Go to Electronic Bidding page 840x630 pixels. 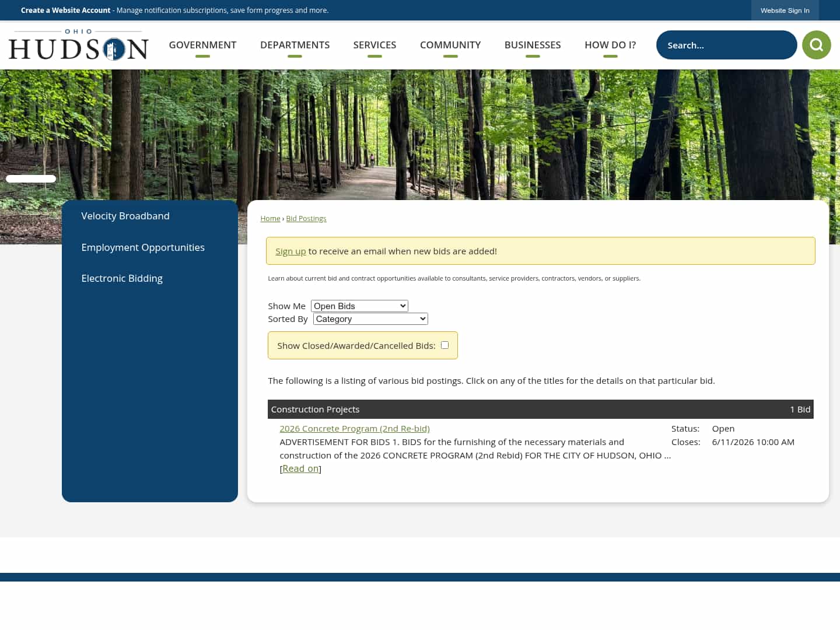tap(122, 278)
